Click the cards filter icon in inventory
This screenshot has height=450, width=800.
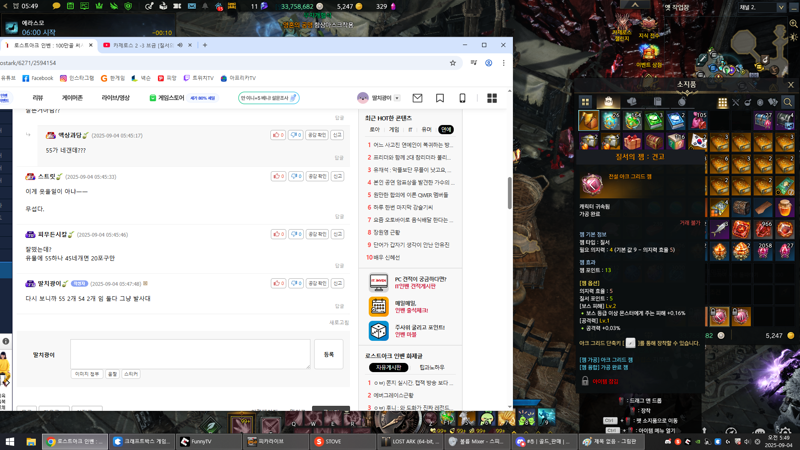(772, 103)
